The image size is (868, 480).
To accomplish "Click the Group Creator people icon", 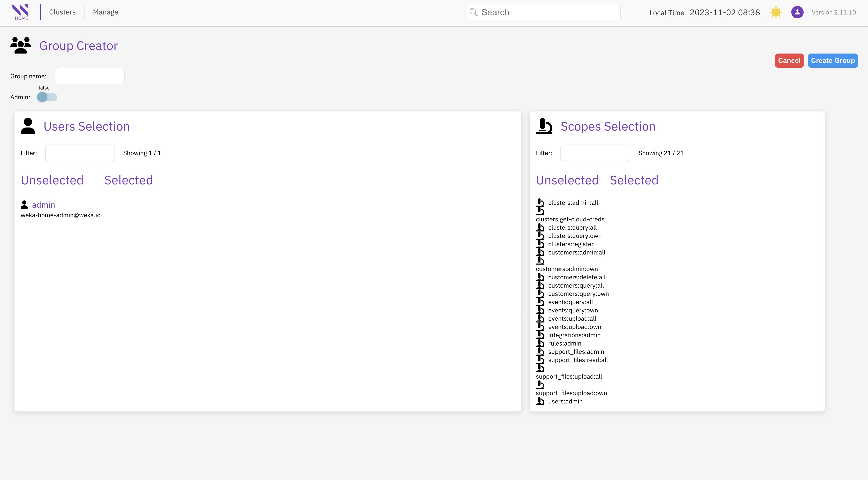I will point(21,46).
